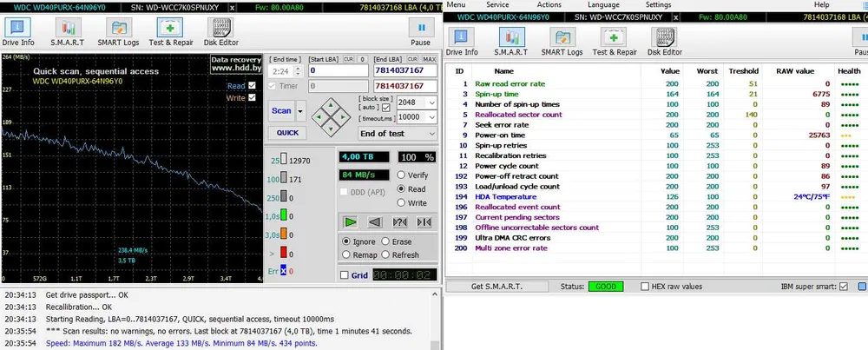The width and height of the screenshot is (868, 350).
Task: Open Drive Info in the right window
Action: click(462, 42)
